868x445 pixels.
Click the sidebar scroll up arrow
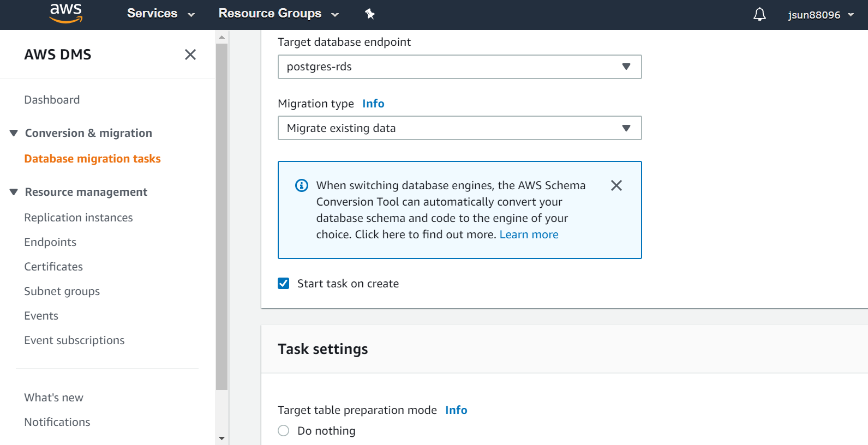click(222, 37)
